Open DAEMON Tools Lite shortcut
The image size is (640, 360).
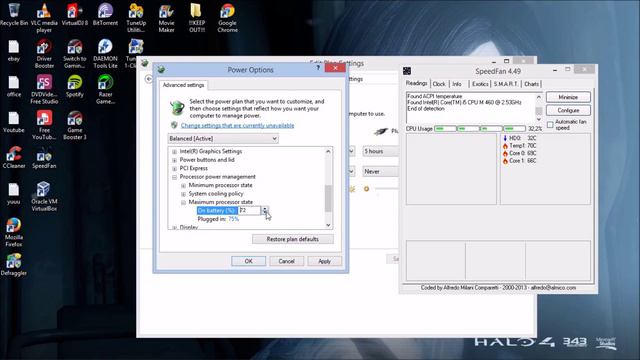(105, 53)
